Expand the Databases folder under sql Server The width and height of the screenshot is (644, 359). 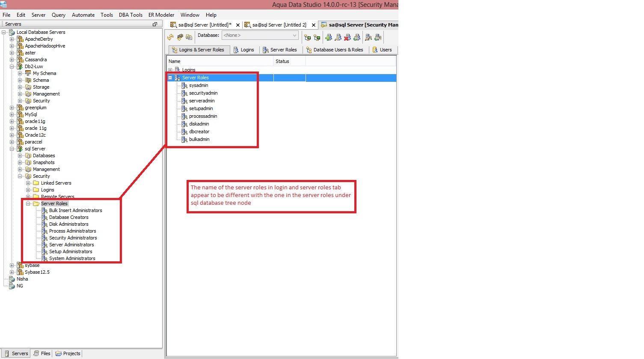click(20, 156)
